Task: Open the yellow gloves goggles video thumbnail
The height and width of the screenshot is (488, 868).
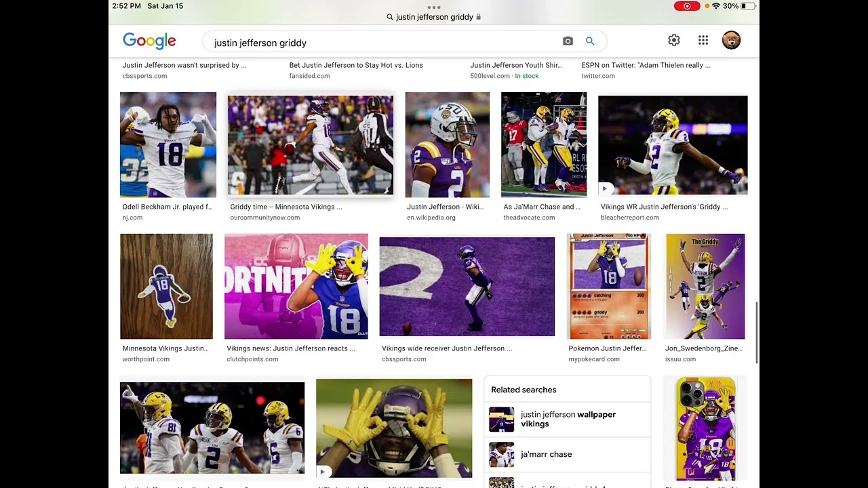Action: click(x=394, y=428)
